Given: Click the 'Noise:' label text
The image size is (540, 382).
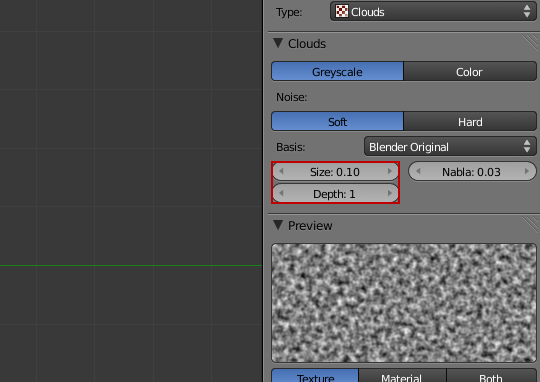Looking at the screenshot, I should click(x=291, y=97).
